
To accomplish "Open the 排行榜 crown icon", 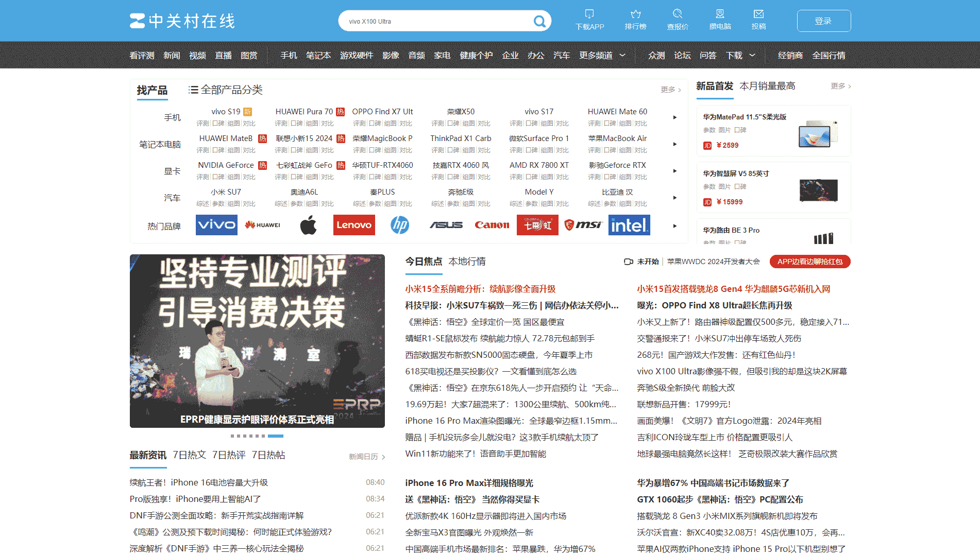I will click(x=635, y=14).
